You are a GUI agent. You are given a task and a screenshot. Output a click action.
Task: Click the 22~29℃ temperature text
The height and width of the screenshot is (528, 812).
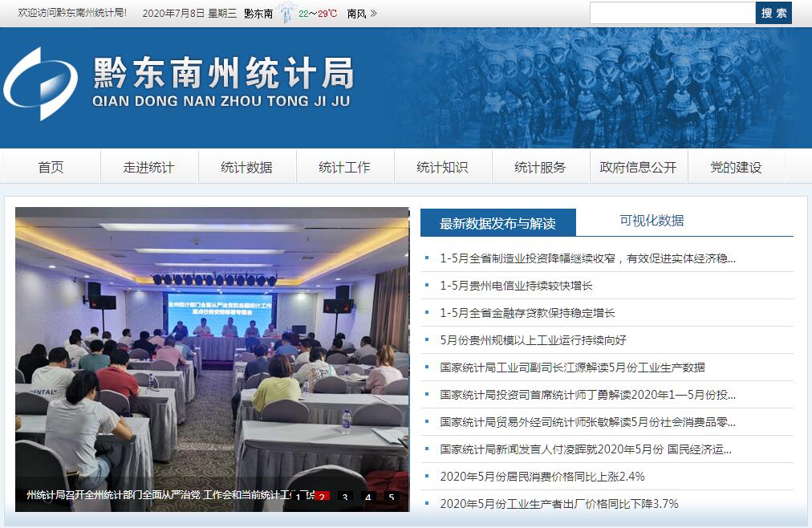coord(318,14)
